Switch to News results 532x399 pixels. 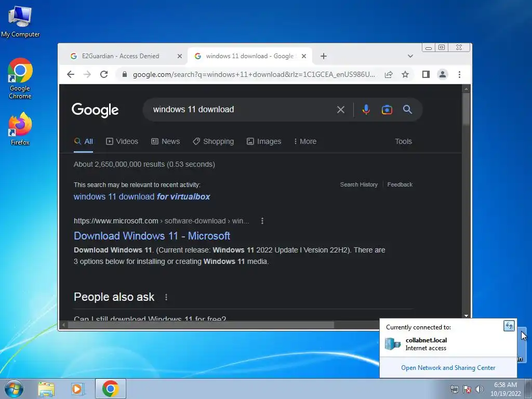[166, 141]
